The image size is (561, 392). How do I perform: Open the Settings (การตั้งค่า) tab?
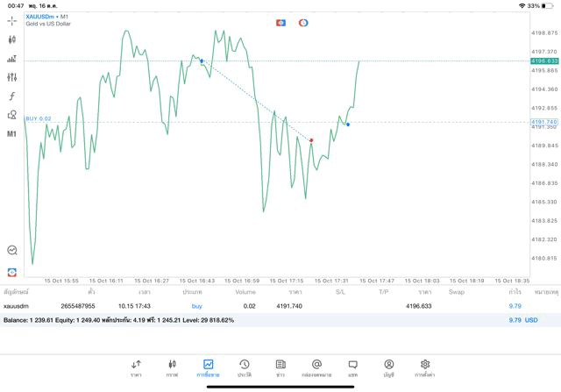(425, 368)
